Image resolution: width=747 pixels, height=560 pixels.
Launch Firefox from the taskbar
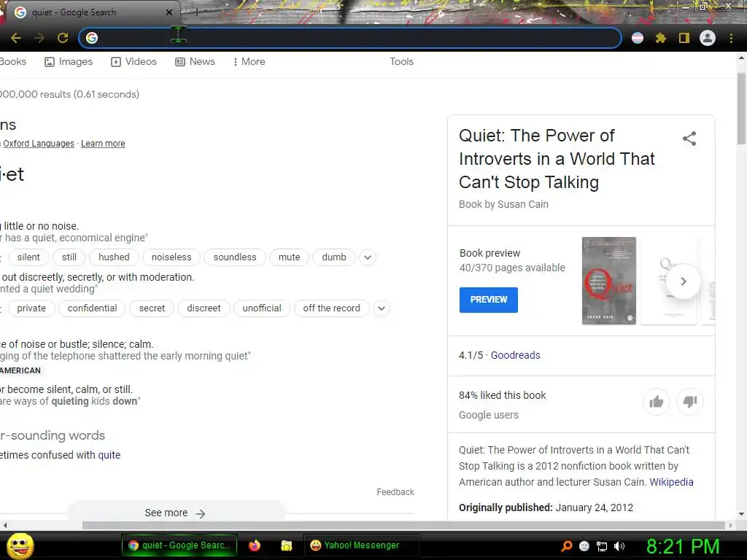point(255,545)
